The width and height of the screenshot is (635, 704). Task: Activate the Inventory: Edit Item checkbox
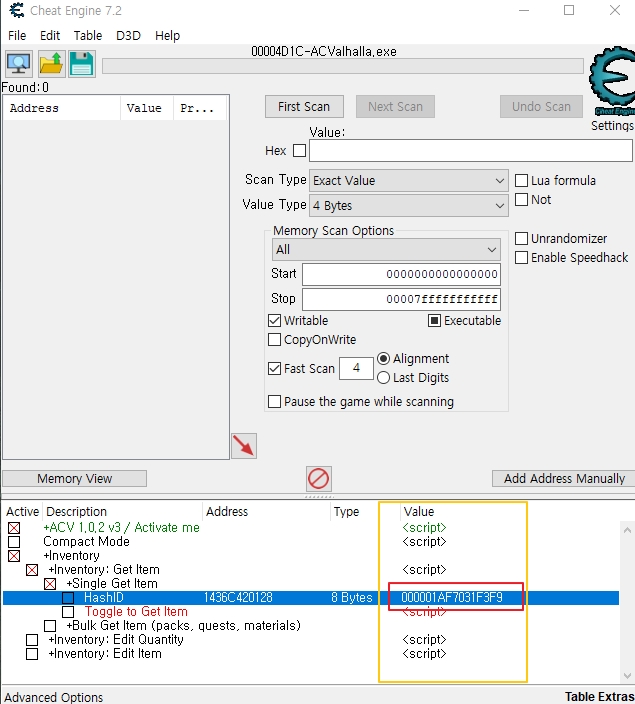(x=32, y=654)
